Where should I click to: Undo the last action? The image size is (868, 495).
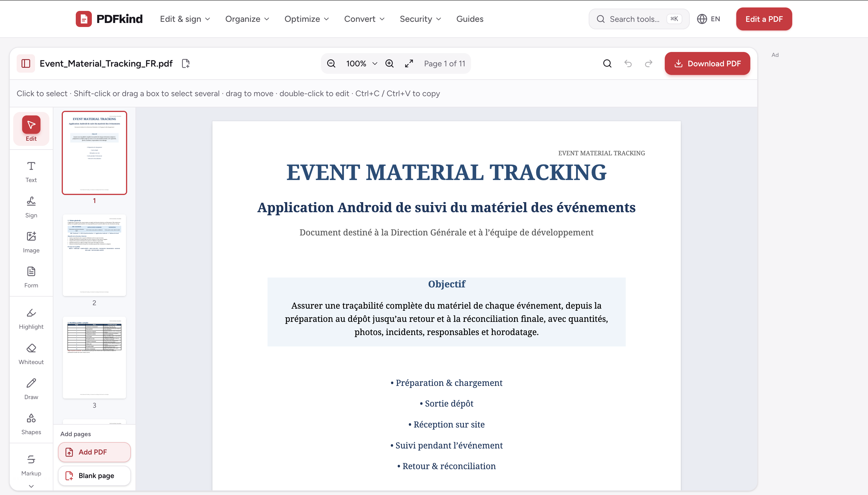click(x=628, y=63)
